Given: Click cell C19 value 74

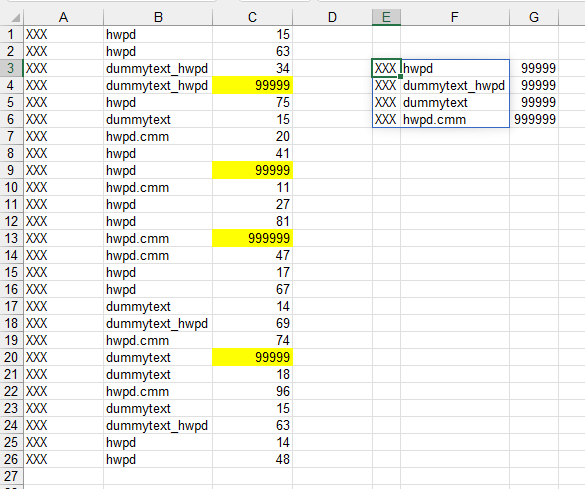Looking at the screenshot, I should [253, 341].
